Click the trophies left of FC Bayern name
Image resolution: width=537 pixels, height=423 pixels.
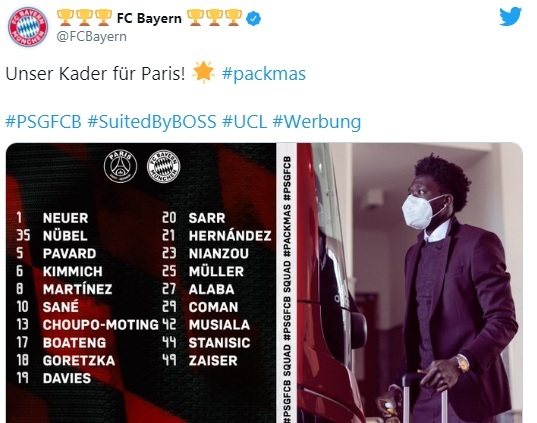(84, 18)
